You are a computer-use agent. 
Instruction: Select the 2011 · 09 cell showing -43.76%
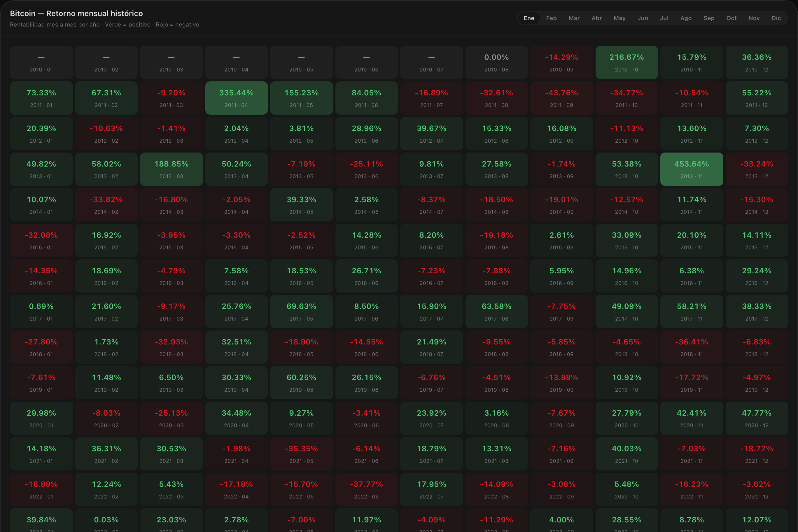561,98
